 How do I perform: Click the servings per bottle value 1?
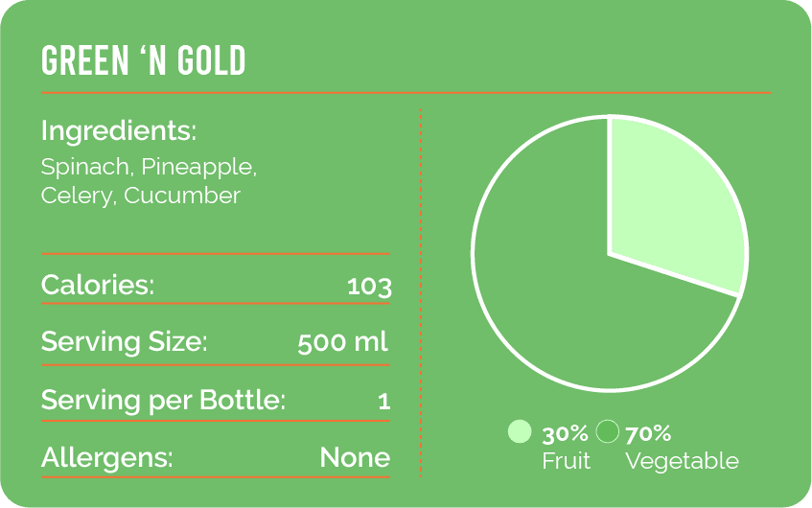tap(383, 401)
